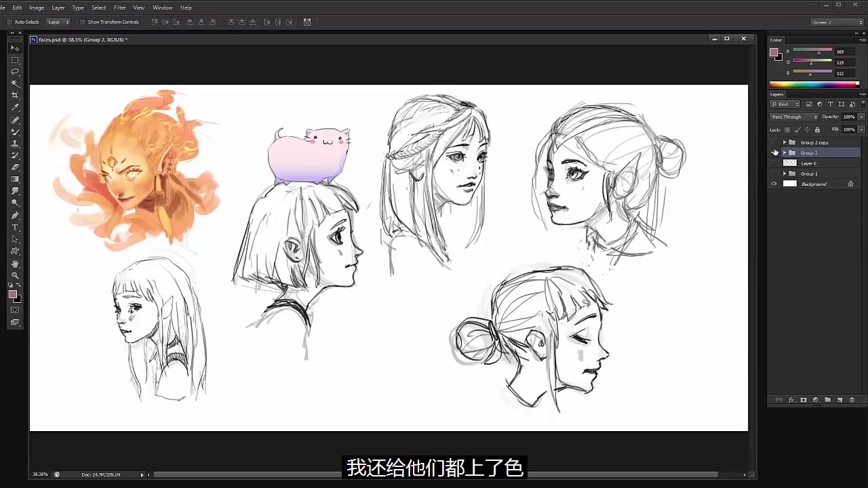Select the Healing Brush tool
Image resolution: width=868 pixels, height=488 pixels.
[15, 120]
